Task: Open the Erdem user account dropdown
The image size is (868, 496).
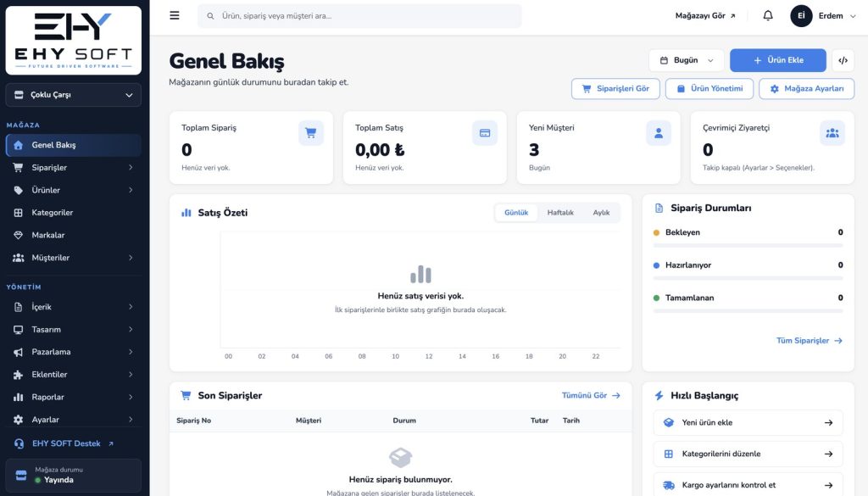Action: 823,16
